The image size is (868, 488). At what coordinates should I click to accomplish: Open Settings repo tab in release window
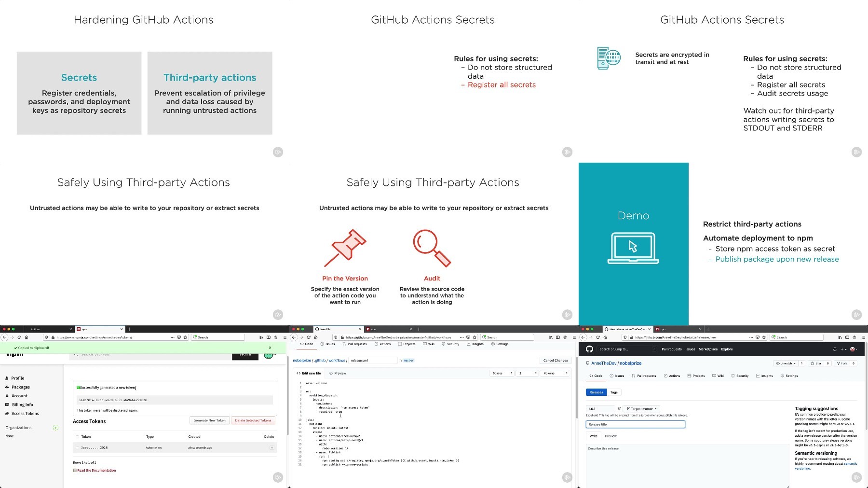tap(789, 376)
